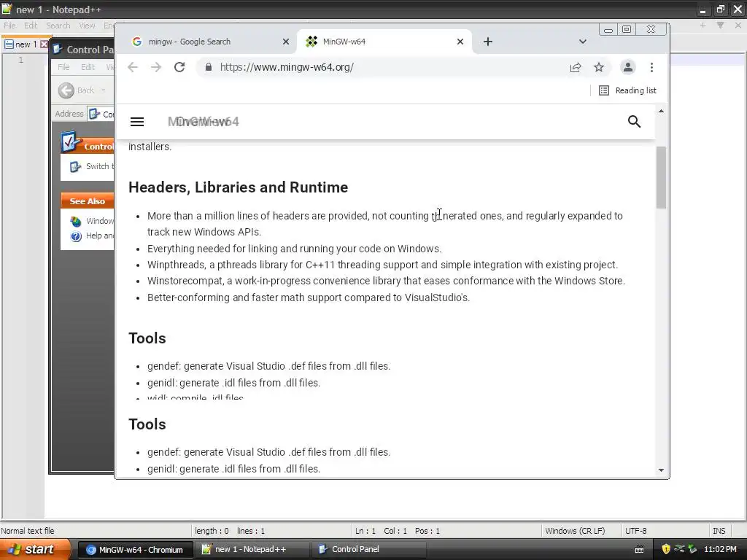Go forward one page in Chromium
This screenshot has width=747, height=560.
(156, 67)
